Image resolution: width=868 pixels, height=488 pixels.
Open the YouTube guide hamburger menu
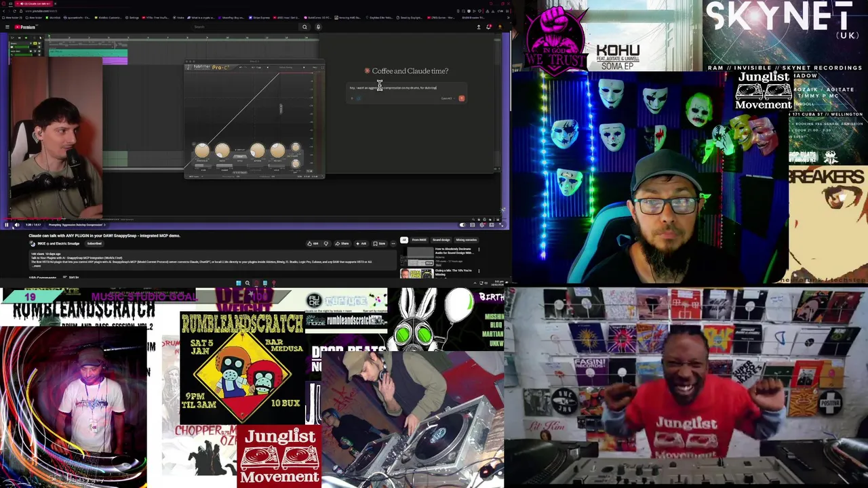[x=7, y=27]
